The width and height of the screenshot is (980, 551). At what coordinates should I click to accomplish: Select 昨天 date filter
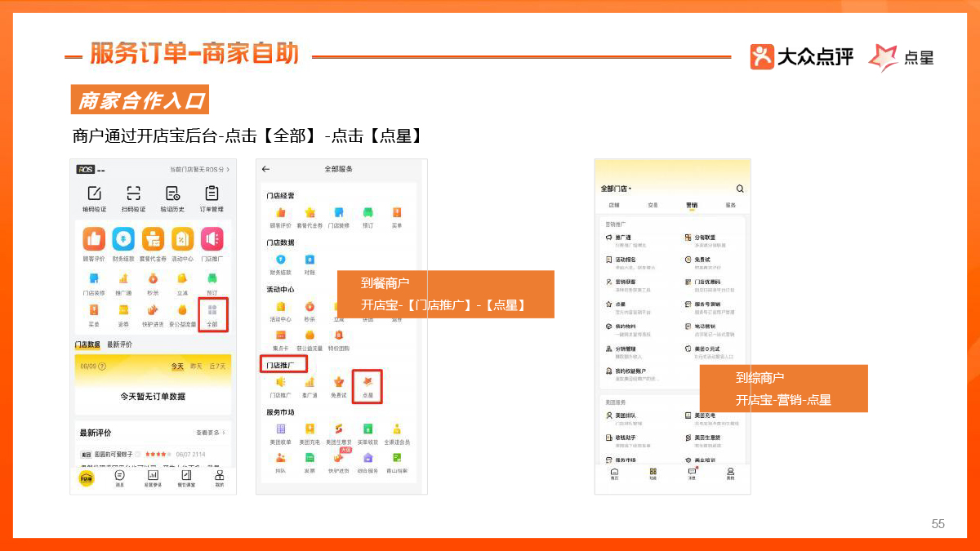[196, 366]
